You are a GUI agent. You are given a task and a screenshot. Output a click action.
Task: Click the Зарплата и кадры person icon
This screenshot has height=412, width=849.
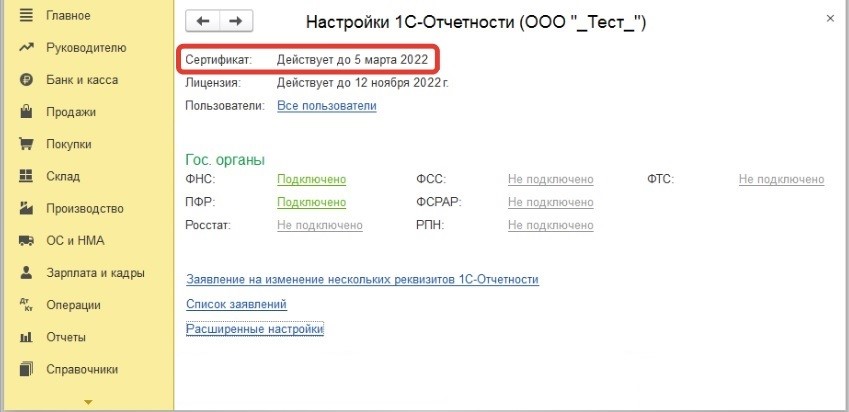point(26,272)
